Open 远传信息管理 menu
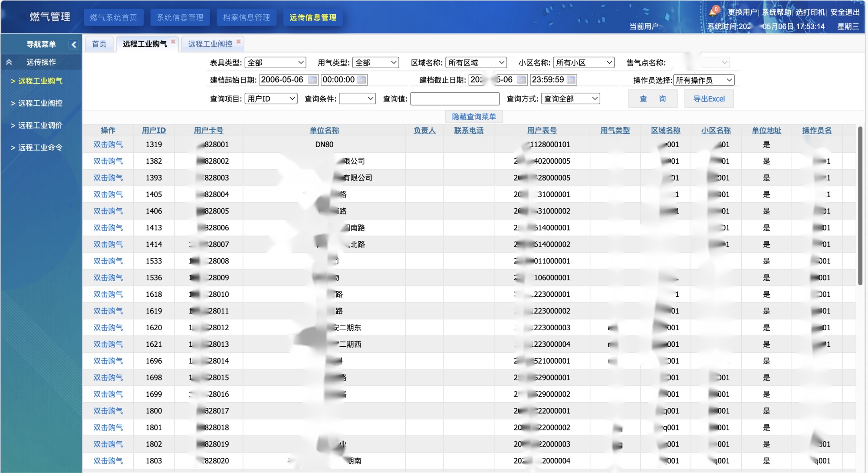Viewport: 868px width, 473px height. (313, 17)
